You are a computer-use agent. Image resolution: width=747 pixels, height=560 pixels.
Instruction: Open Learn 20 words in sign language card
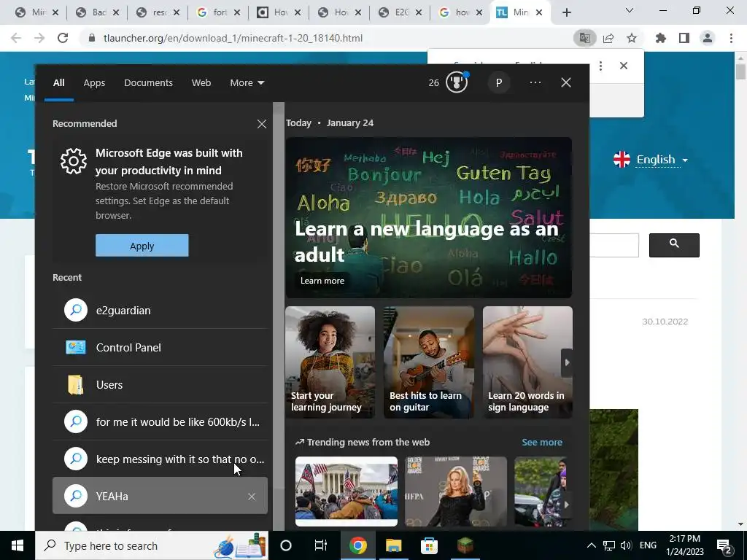click(x=527, y=362)
